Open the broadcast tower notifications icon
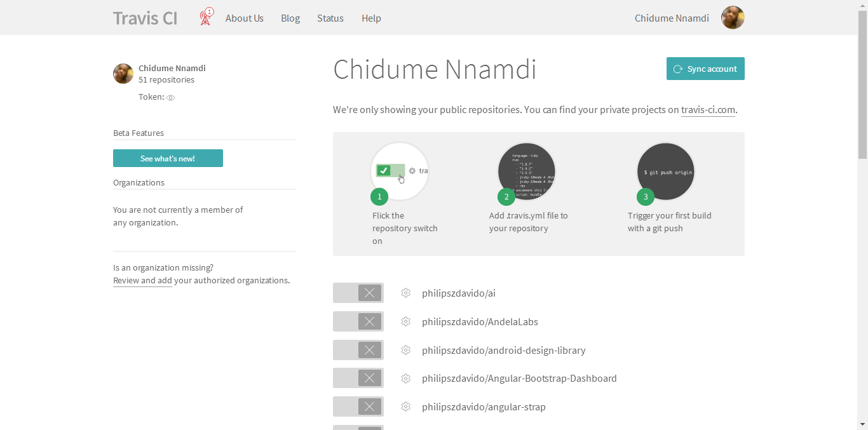Image resolution: width=868 pixels, height=430 pixels. pos(206,17)
